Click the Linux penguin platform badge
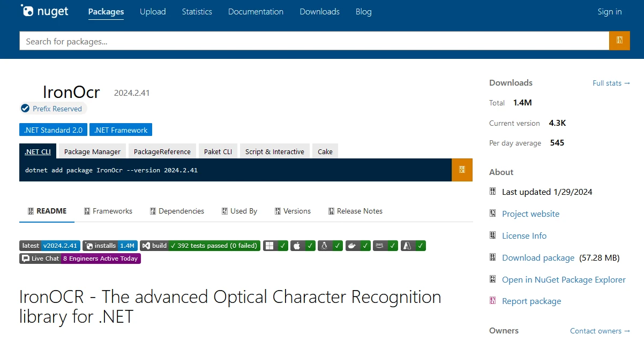Screen dimensions: 644x342 coord(331,246)
